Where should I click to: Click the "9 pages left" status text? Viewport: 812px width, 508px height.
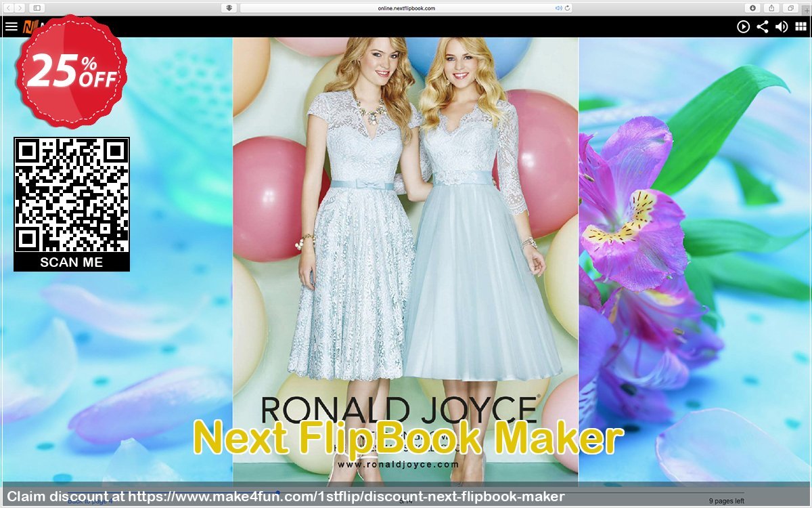point(727,501)
